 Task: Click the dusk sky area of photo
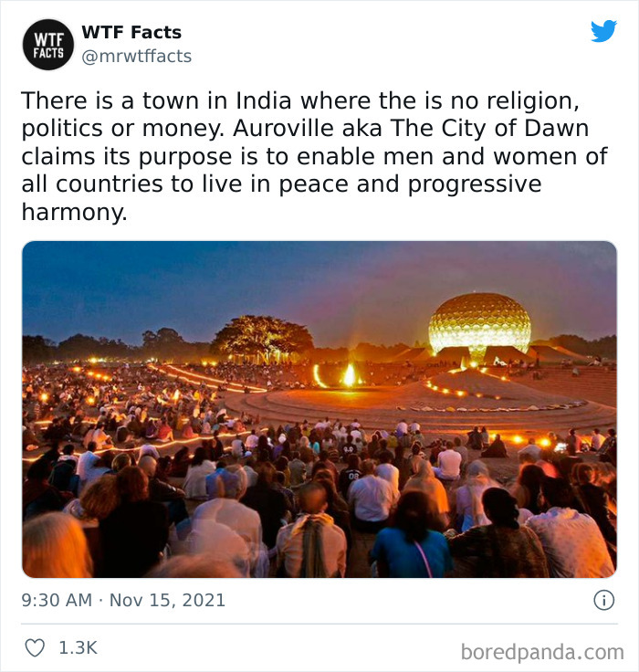(257, 283)
